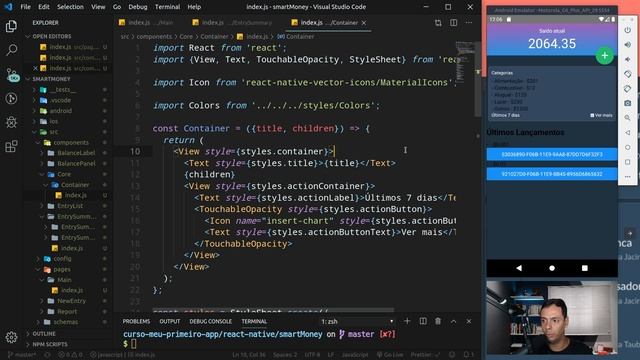Viewport: 640px width, 360px height.
Task: Open the Selection menu
Action: [70, 7]
